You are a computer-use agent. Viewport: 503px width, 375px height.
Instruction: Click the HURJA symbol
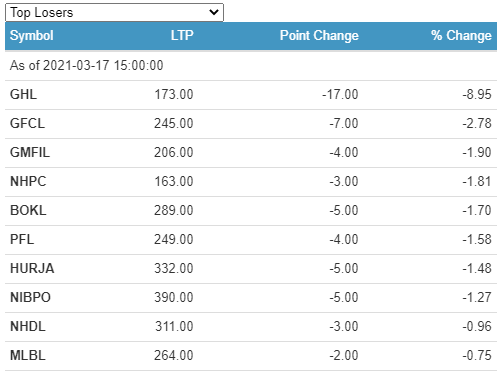tap(32, 268)
